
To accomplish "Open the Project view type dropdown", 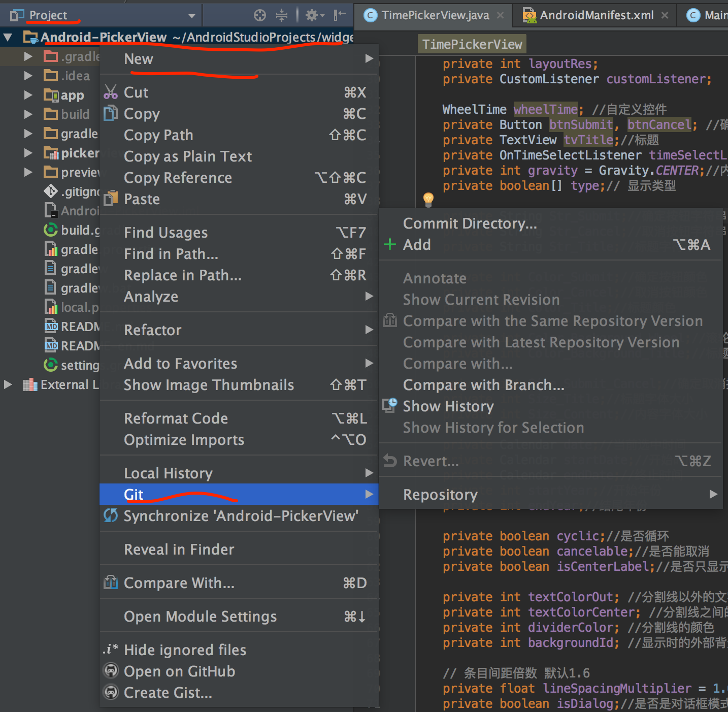I will (x=192, y=16).
